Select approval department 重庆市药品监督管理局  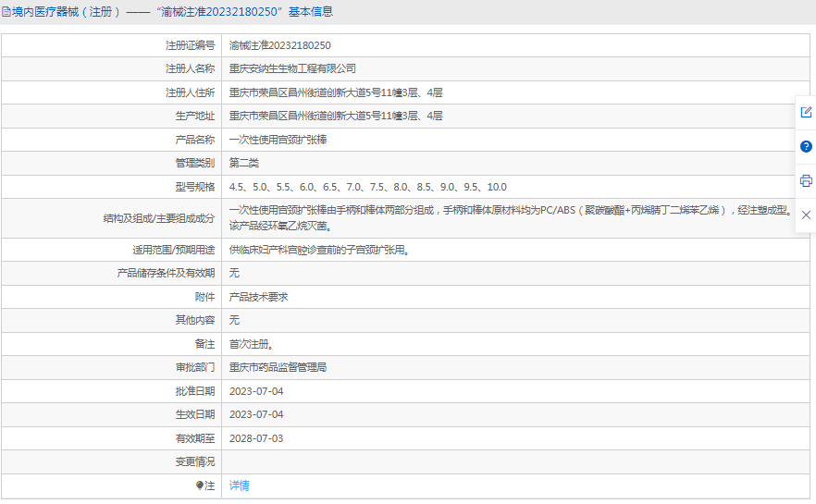tap(278, 367)
